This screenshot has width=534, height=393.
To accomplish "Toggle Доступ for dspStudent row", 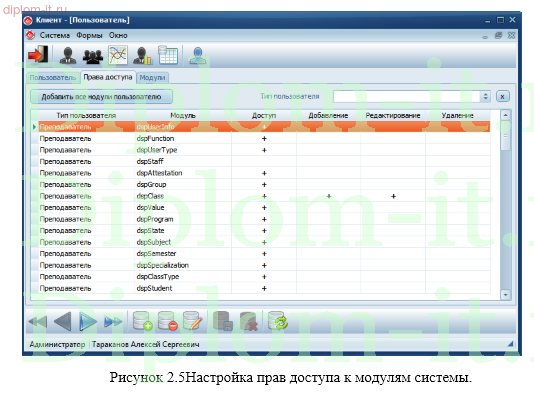I will coord(264,288).
